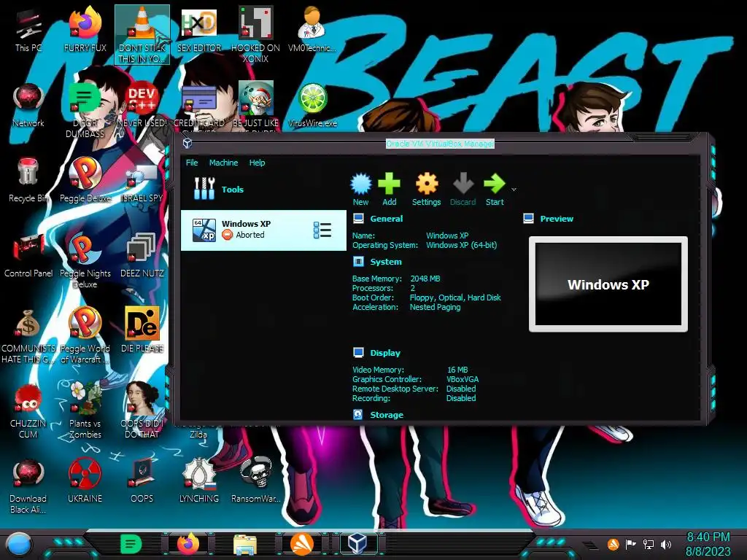
Task: Click the VirtualBox cube icon in title bar
Action: click(187, 143)
